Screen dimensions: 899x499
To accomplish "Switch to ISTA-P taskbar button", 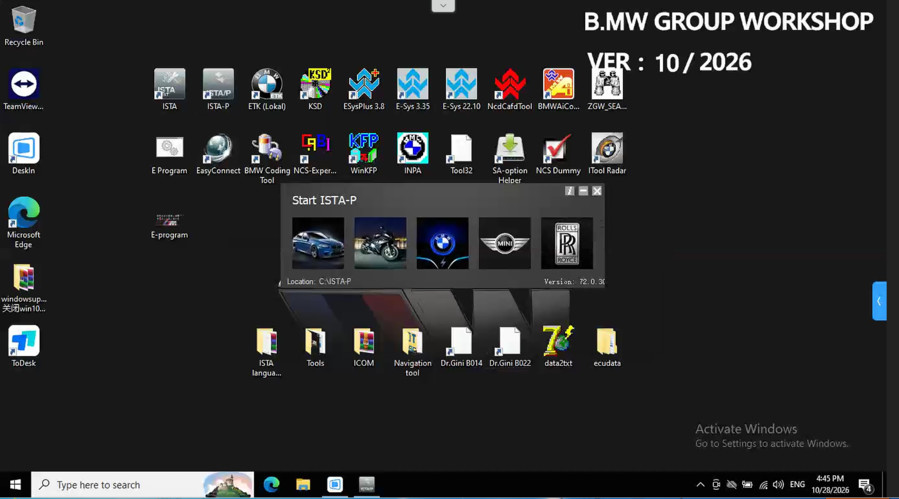I will coord(366,485).
